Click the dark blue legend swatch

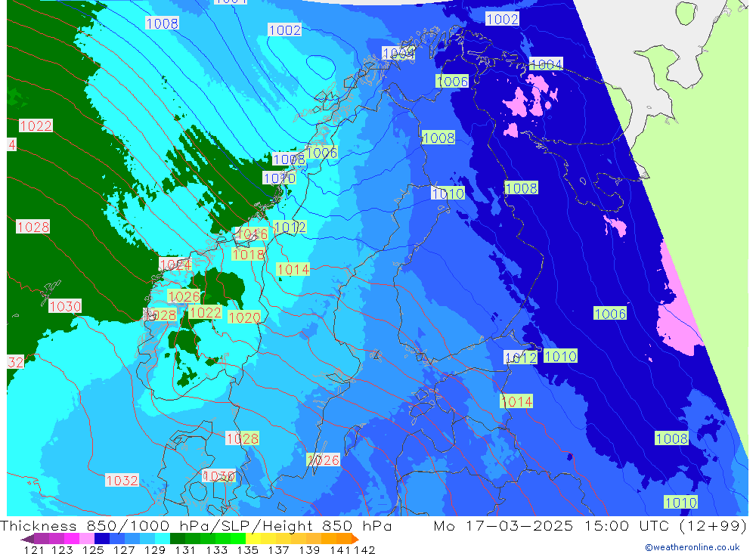point(102,539)
